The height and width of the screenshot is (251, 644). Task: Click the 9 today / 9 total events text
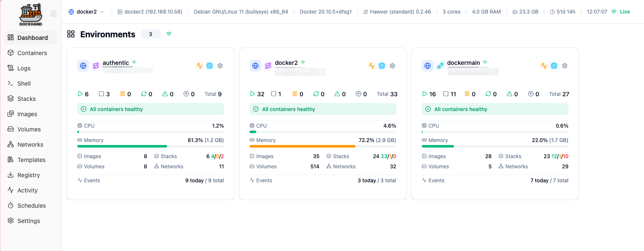pos(204,181)
